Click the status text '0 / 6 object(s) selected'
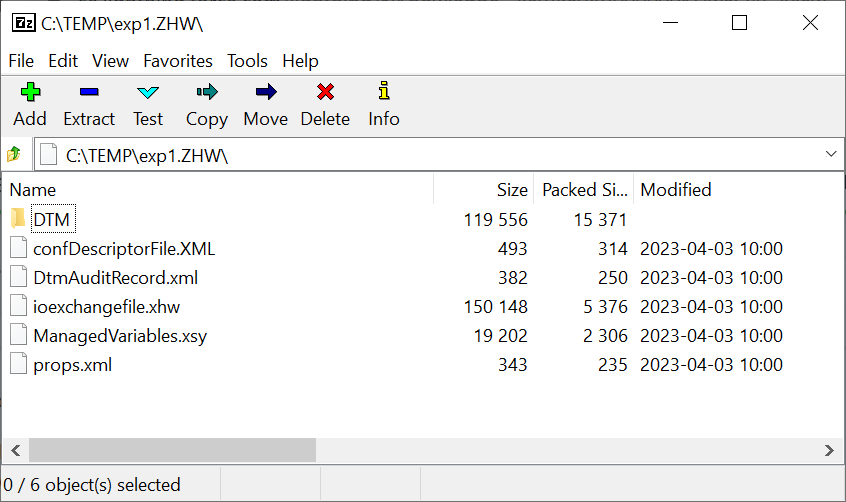 pyautogui.click(x=92, y=485)
